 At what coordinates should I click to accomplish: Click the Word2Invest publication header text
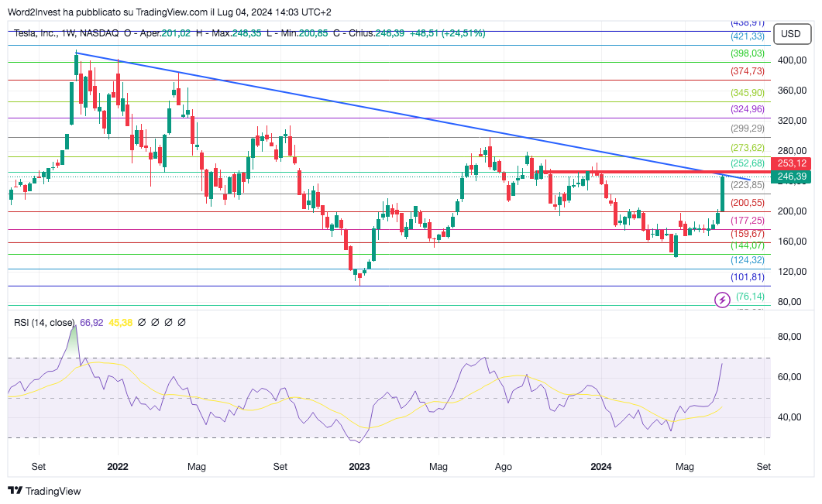pos(170,12)
